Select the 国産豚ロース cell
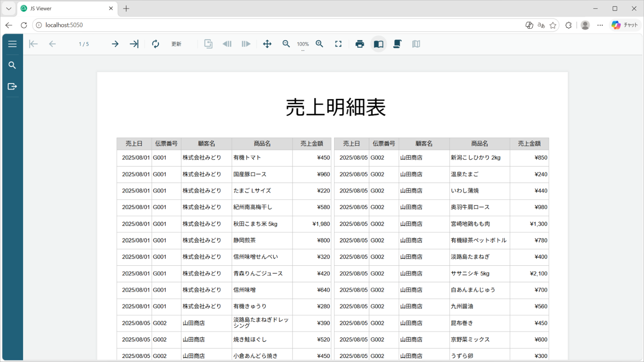The width and height of the screenshot is (644, 362). (x=262, y=175)
